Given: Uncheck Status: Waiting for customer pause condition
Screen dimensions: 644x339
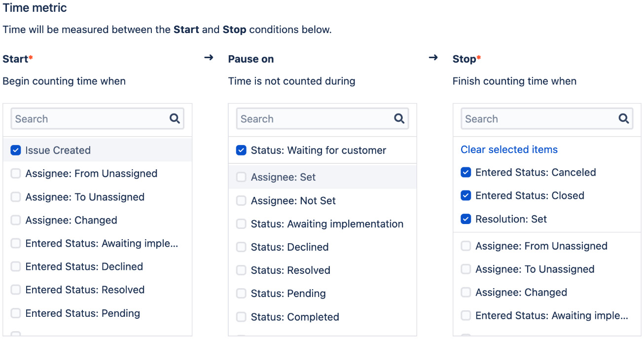Looking at the screenshot, I should [x=241, y=150].
